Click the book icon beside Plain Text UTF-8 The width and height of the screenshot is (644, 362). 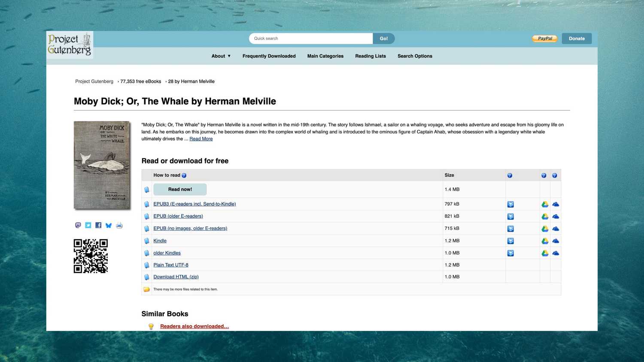[147, 265]
